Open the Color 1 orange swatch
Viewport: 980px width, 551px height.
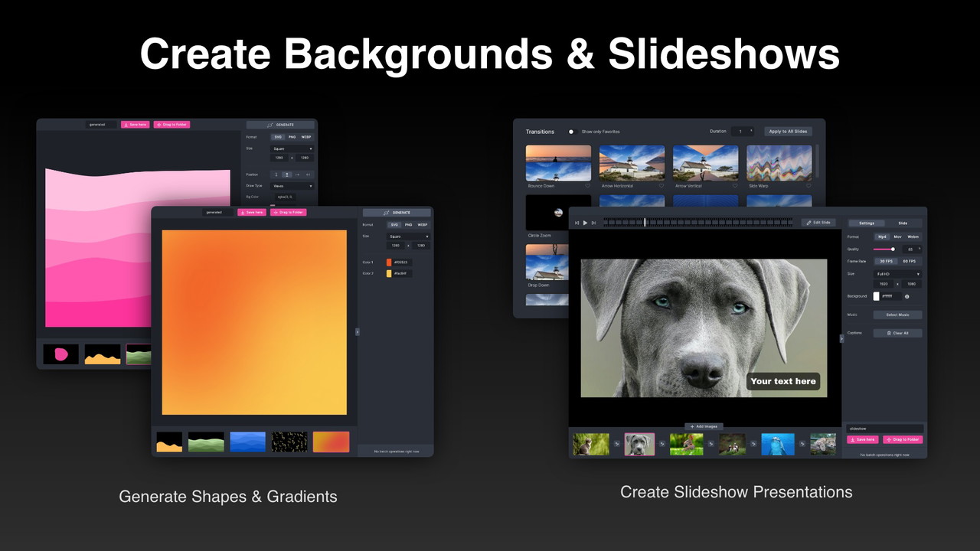(x=389, y=262)
